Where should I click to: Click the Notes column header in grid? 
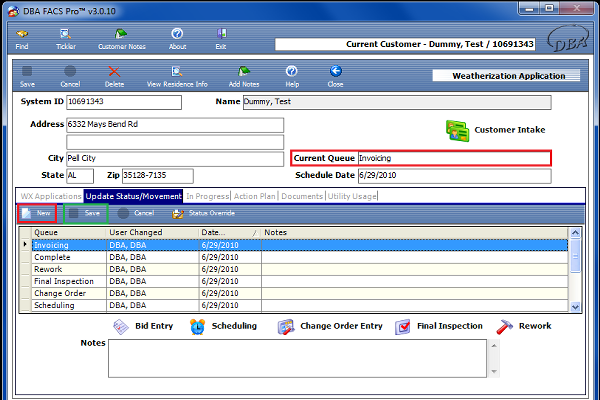415,233
